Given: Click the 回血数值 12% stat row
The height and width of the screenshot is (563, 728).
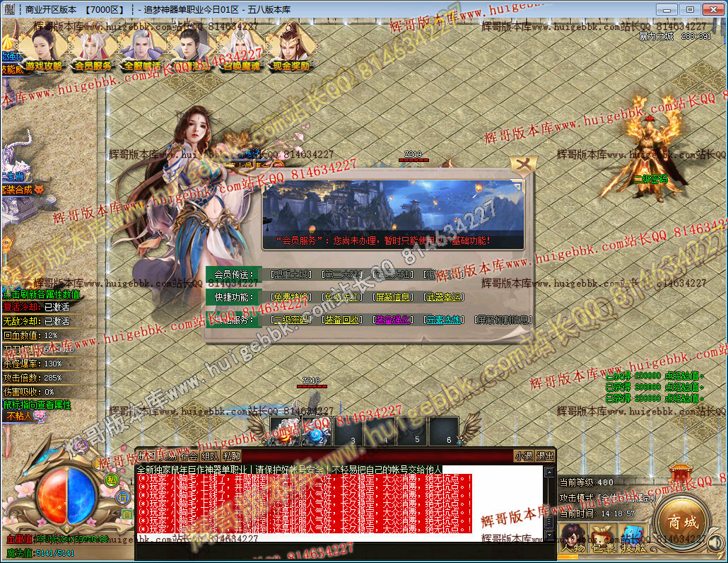Looking at the screenshot, I should point(30,335).
